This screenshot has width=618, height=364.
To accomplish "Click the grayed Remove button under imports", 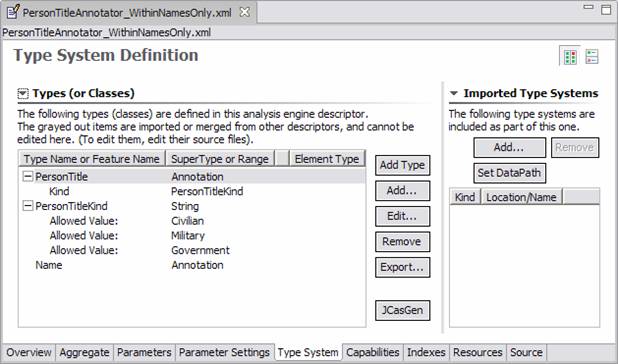I will pyautogui.click(x=575, y=147).
